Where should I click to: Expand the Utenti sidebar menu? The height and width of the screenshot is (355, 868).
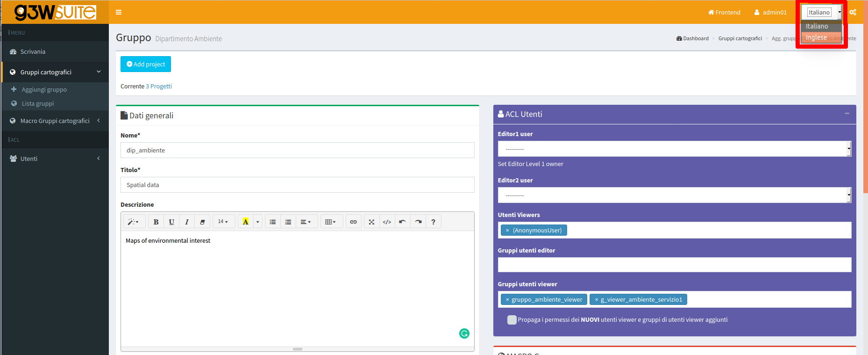[55, 159]
